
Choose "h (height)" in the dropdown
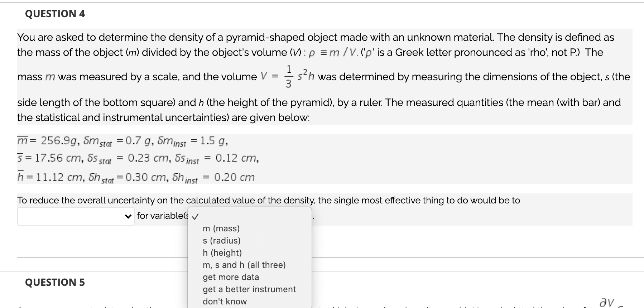click(222, 253)
